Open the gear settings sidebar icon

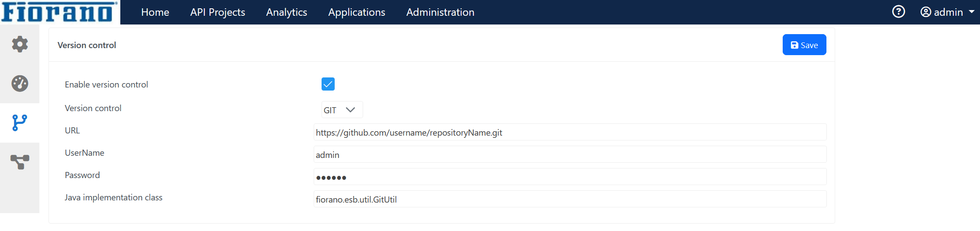[20, 44]
